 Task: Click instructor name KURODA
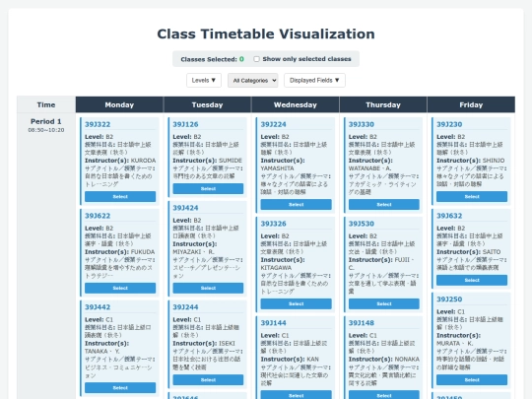point(143,161)
